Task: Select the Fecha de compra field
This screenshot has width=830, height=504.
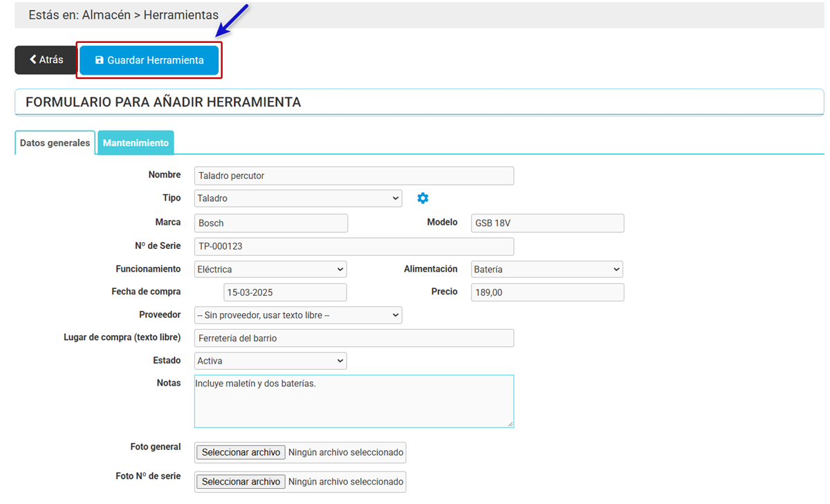Action: click(x=285, y=292)
